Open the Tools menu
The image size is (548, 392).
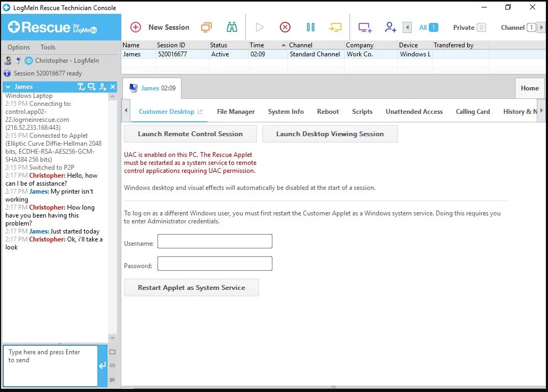(x=47, y=47)
